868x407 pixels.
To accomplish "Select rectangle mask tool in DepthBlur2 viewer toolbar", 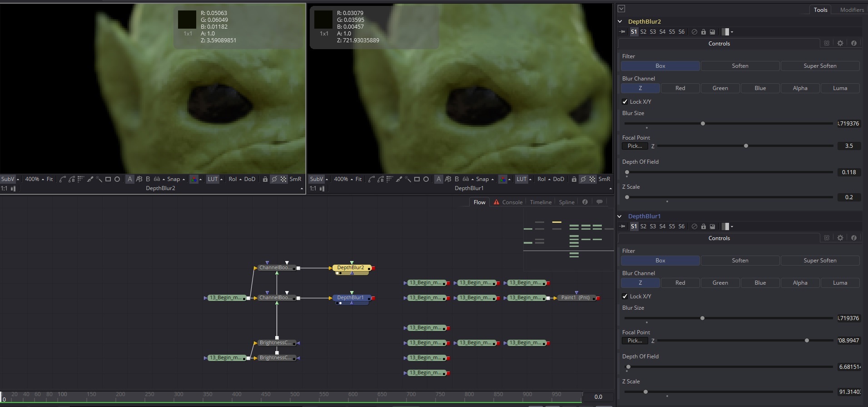I will [x=108, y=179].
